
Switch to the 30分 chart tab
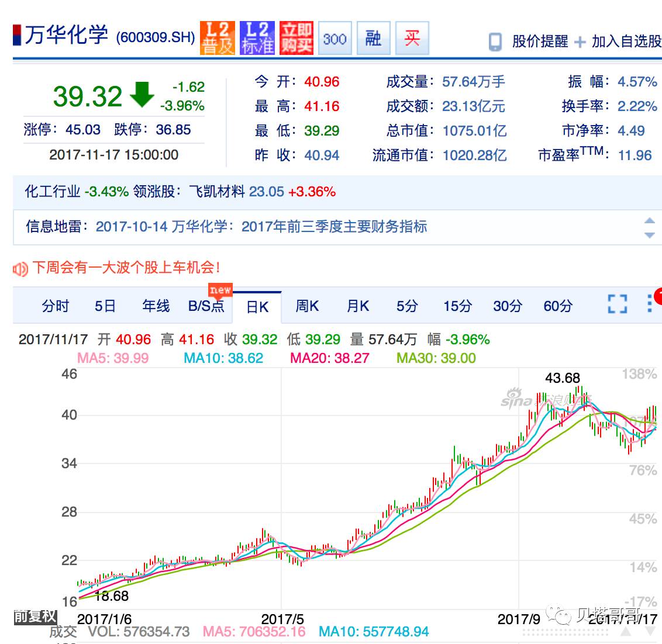[508, 306]
